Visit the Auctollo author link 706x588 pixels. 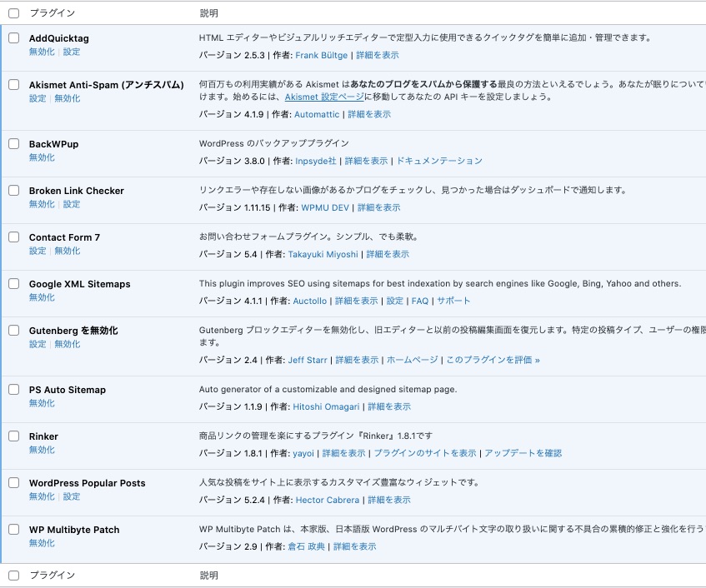coord(310,301)
